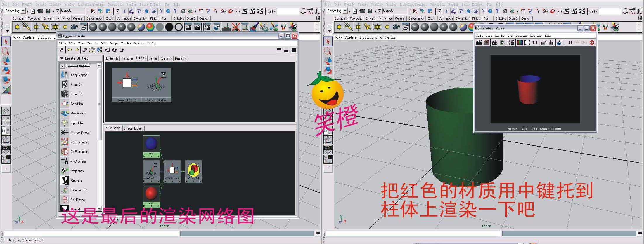Image resolution: width=644 pixels, height=244 pixels.
Task: Click Redo previous render in Render View
Action: point(479,43)
